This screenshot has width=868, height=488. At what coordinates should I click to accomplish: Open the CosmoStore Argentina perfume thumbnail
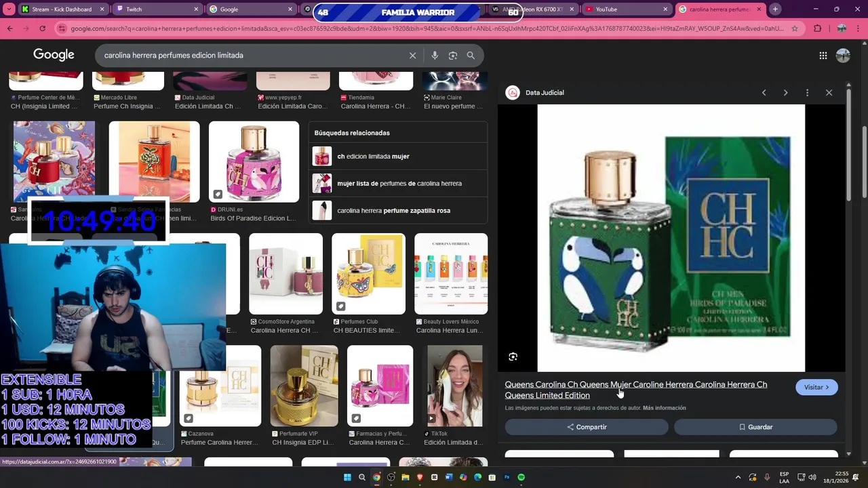click(x=285, y=274)
